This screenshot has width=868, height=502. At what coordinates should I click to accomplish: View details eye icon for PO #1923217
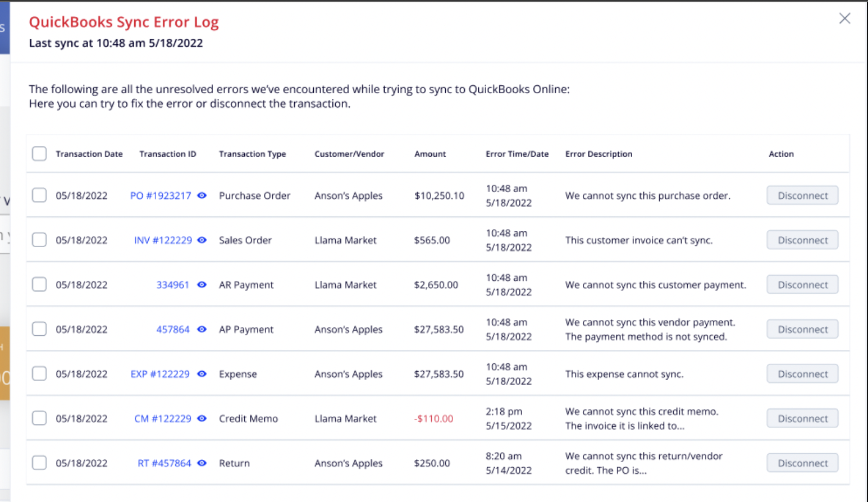pyautogui.click(x=202, y=195)
